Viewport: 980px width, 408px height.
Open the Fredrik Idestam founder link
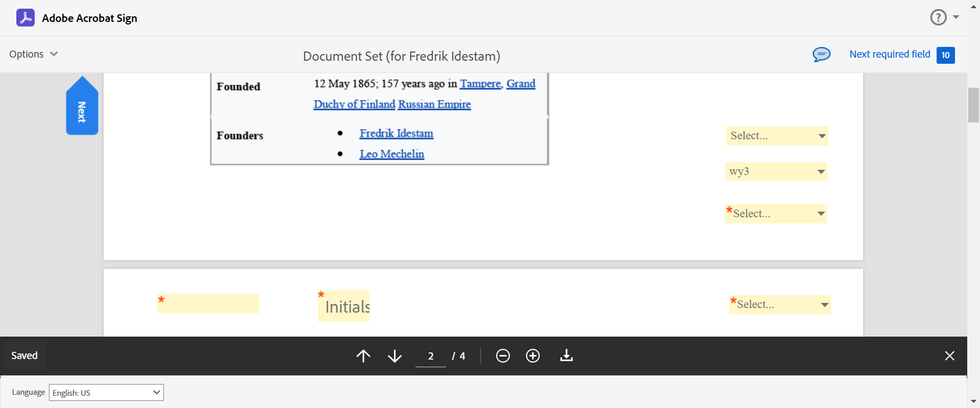396,133
